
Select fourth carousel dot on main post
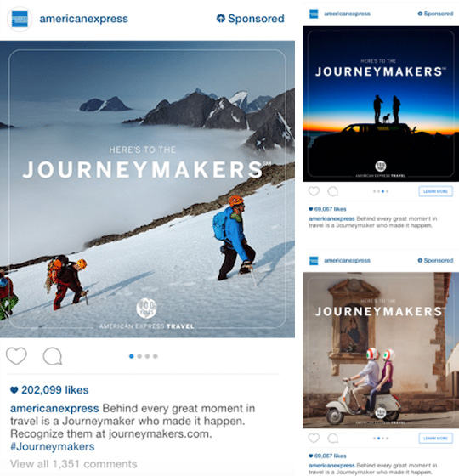(155, 356)
